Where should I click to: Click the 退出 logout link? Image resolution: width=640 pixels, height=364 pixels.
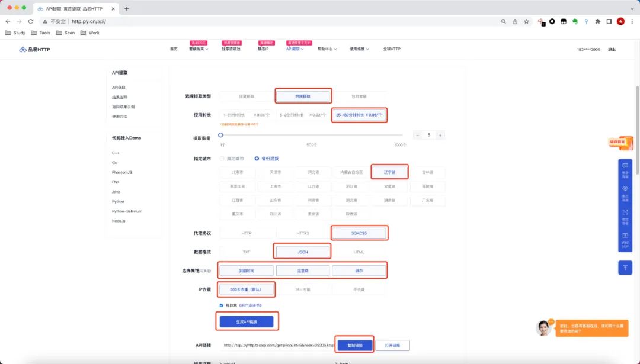[x=612, y=49]
